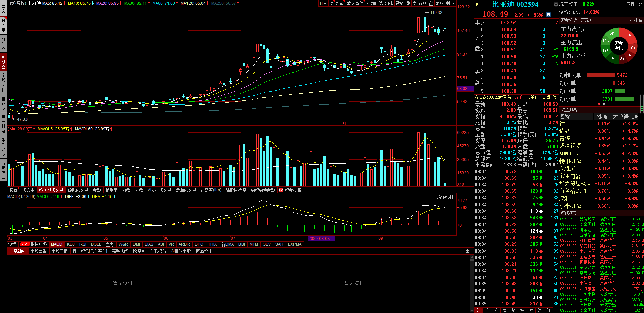Open 超级盘口 in sidebar

pyautogui.click(x=3, y=170)
